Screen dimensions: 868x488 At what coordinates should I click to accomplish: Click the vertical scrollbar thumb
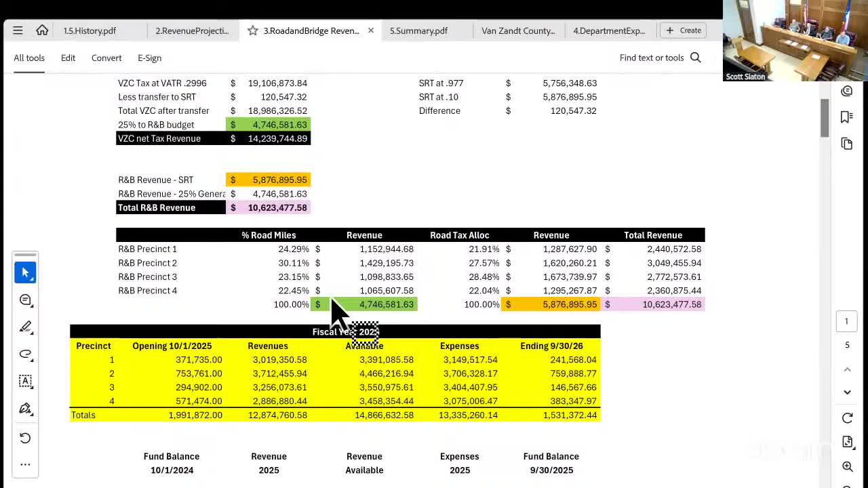click(x=825, y=117)
